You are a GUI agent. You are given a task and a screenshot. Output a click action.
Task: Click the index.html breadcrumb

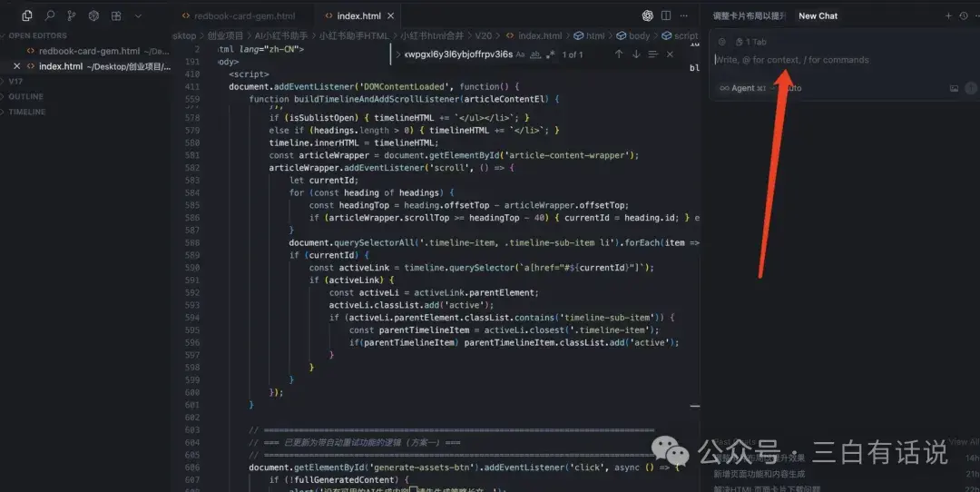point(534,35)
